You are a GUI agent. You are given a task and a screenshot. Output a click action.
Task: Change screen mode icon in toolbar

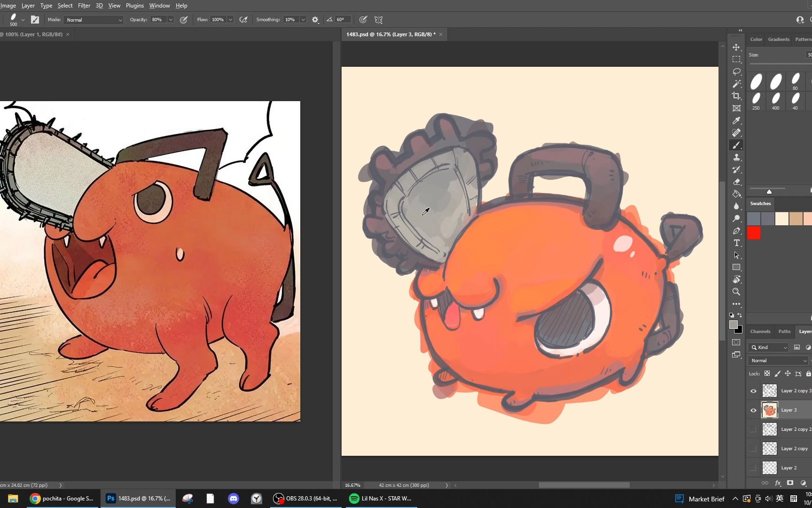(736, 355)
